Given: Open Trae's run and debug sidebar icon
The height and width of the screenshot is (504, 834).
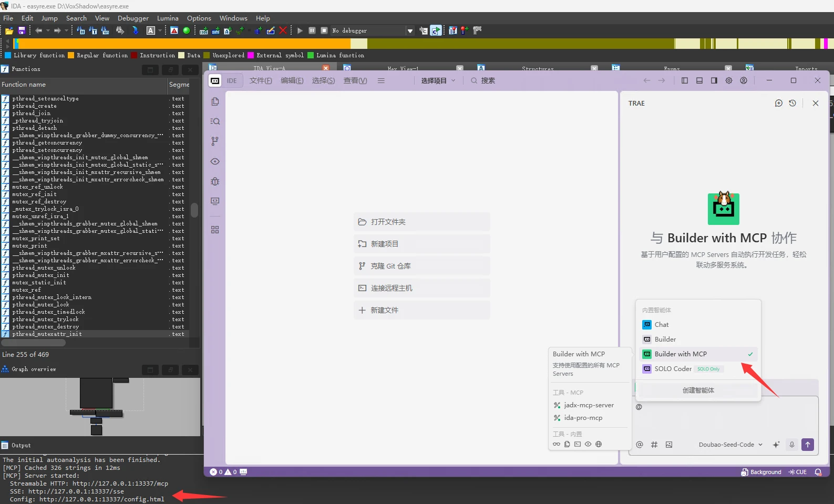Looking at the screenshot, I should 215,181.
